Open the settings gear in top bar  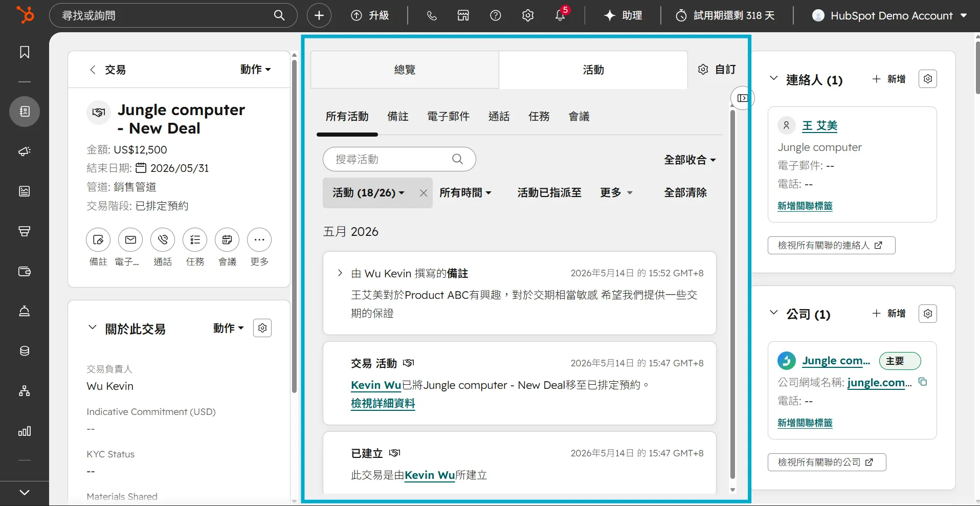pyautogui.click(x=528, y=15)
